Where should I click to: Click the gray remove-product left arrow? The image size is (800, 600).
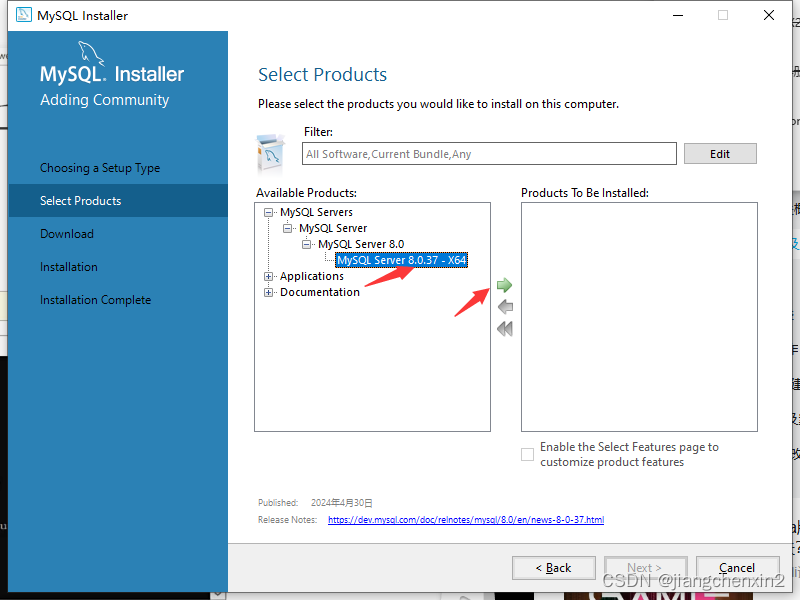505,307
